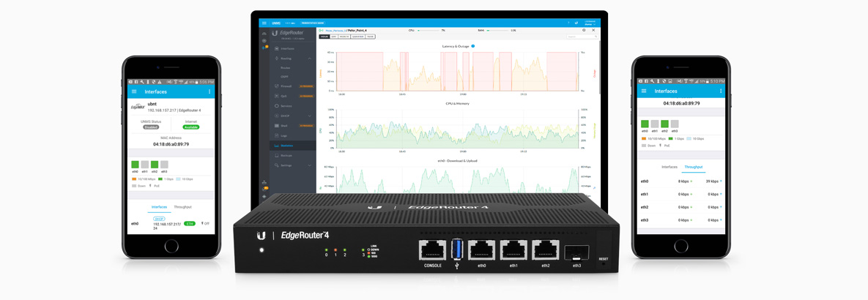Open Logs in EdgeRouter sidebar
The image size is (868, 300).
[x=293, y=135]
